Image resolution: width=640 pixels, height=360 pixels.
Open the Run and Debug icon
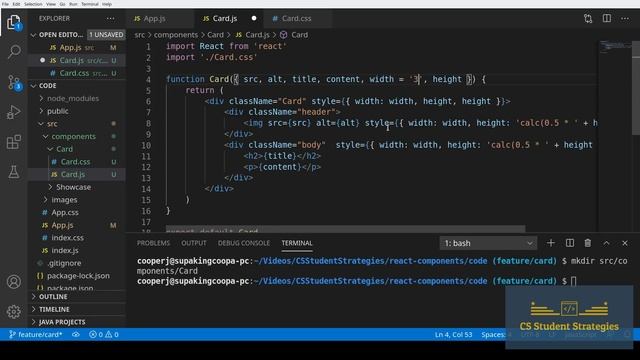(14, 112)
